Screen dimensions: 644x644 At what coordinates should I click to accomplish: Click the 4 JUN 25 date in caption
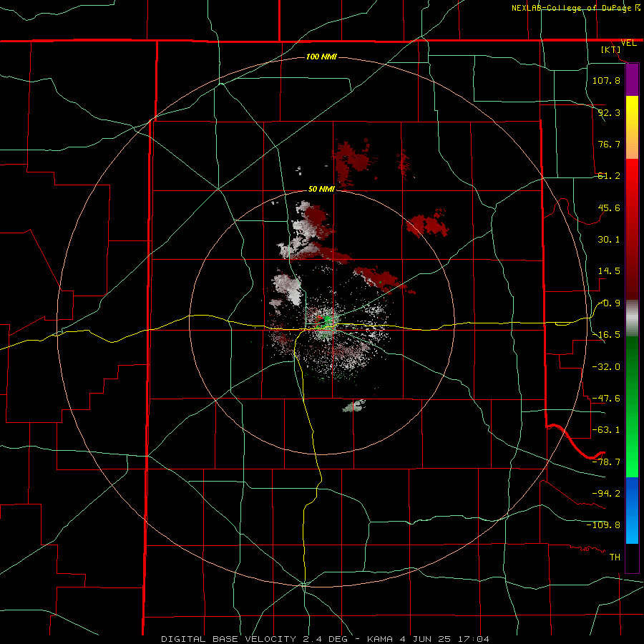pos(425,639)
